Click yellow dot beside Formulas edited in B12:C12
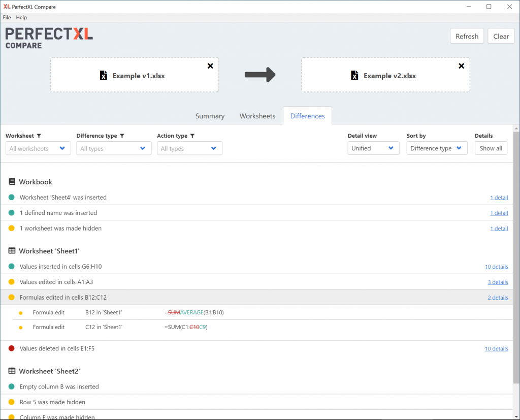The width and height of the screenshot is (520, 420). pyautogui.click(x=11, y=297)
